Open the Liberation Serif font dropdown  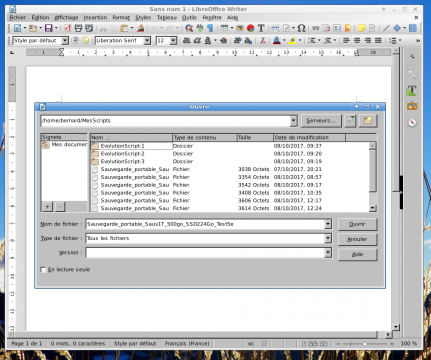coord(147,41)
